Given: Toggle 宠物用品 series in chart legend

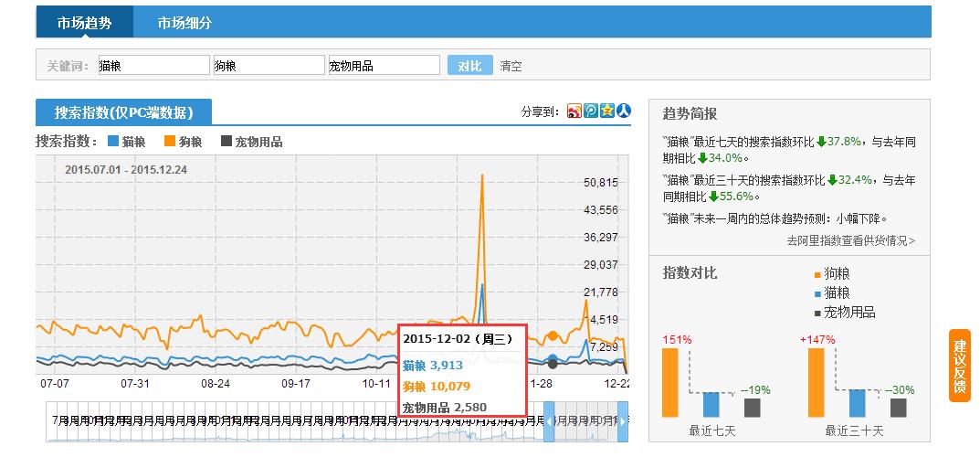Looking at the screenshot, I should tap(252, 142).
